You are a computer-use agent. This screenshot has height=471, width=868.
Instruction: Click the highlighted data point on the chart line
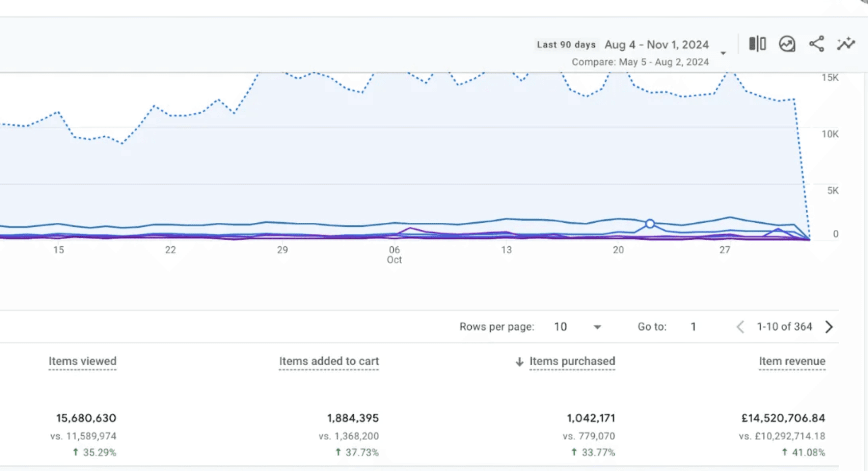tap(650, 224)
